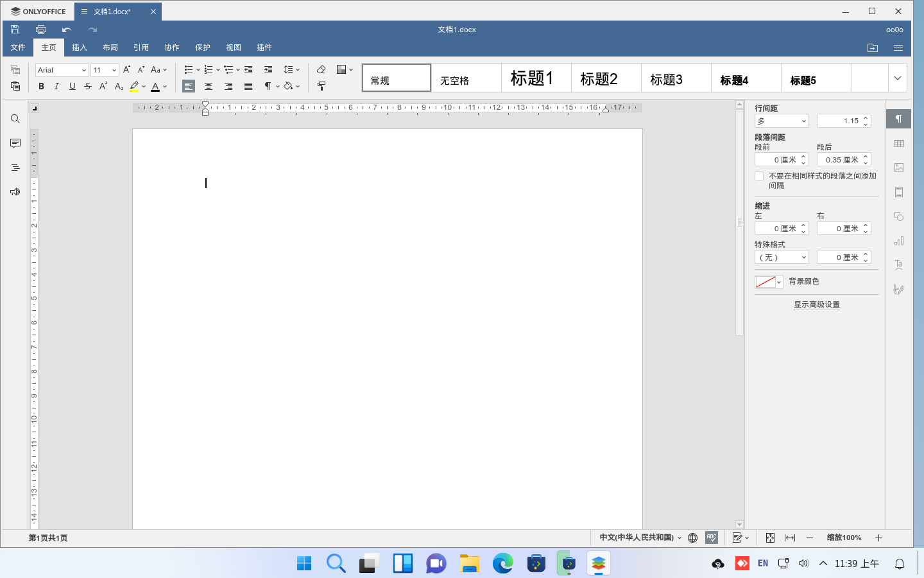Select the Copy style painter icon

click(x=321, y=86)
